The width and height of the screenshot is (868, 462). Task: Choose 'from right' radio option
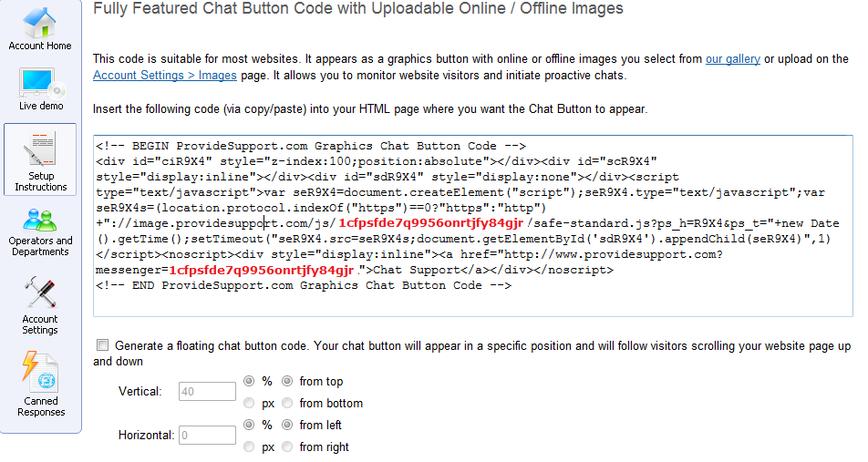(x=286, y=447)
